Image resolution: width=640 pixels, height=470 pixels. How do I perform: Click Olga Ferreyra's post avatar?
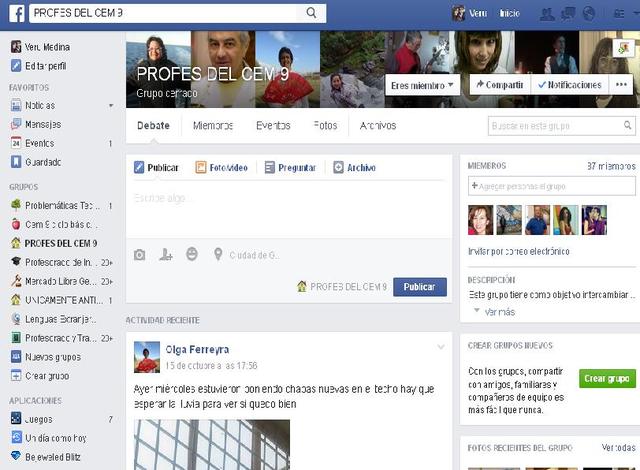point(147,357)
